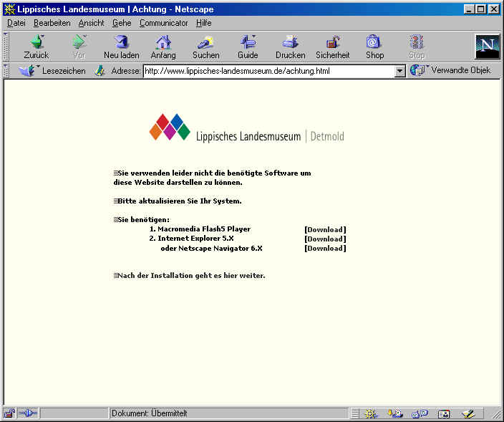Go back with the Zurück button

[37, 47]
